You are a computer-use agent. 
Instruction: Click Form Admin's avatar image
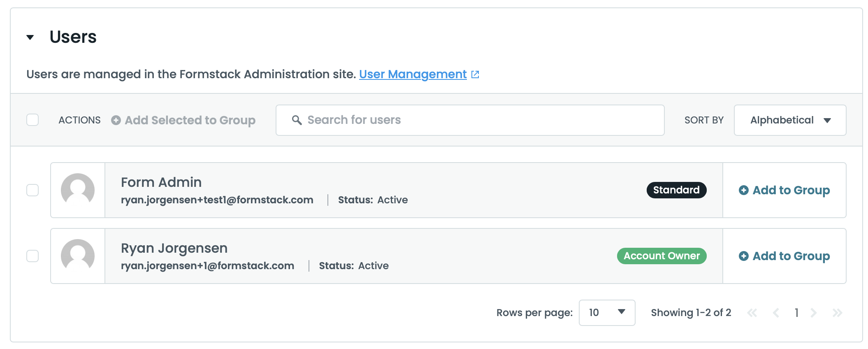point(78,190)
